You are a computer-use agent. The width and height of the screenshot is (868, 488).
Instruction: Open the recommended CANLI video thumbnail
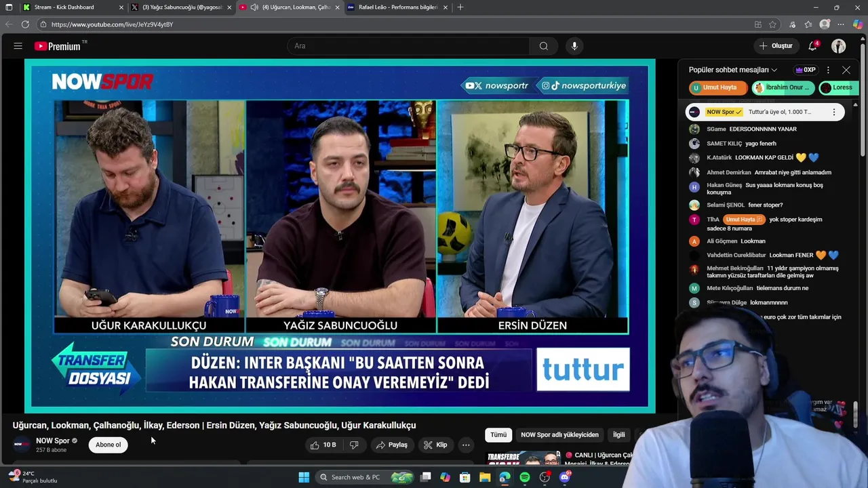524,458
